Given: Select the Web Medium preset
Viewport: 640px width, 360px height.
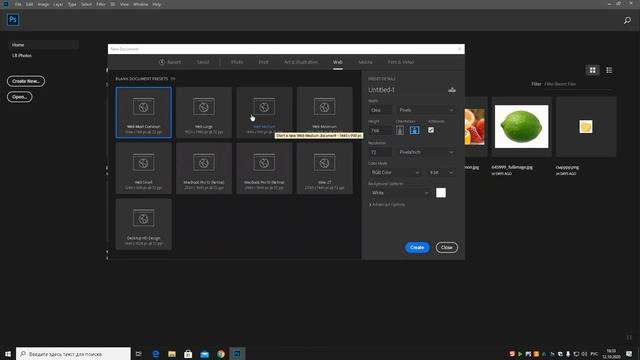Looking at the screenshot, I should pos(264,112).
